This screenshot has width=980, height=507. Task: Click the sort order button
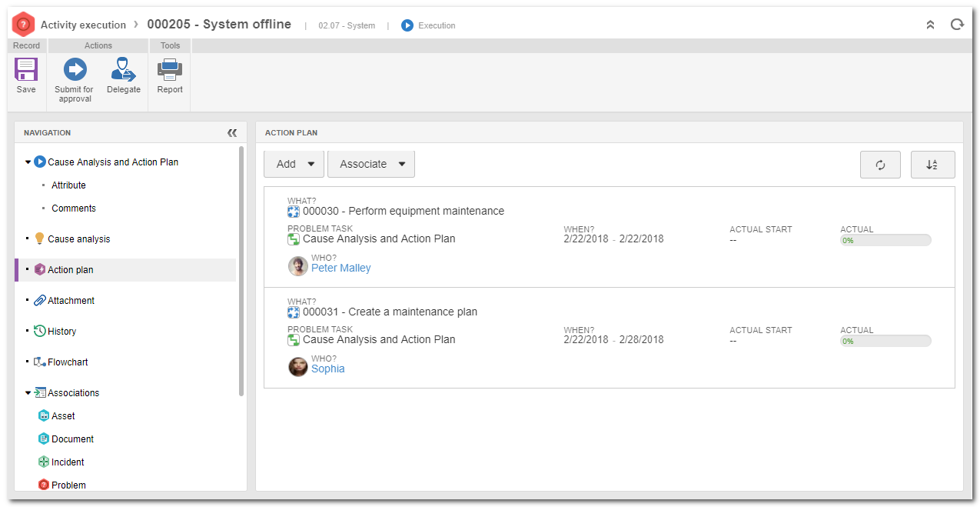932,165
